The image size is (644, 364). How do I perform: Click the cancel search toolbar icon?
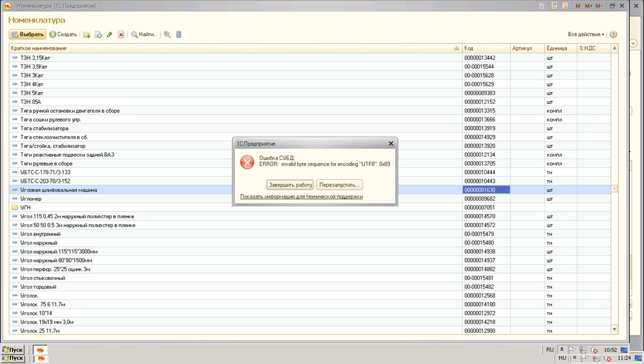pos(167,35)
